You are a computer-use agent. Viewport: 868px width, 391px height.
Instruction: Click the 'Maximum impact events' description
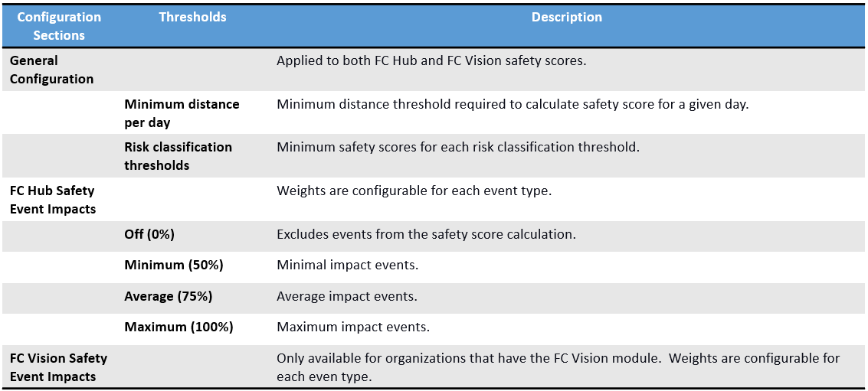point(353,327)
